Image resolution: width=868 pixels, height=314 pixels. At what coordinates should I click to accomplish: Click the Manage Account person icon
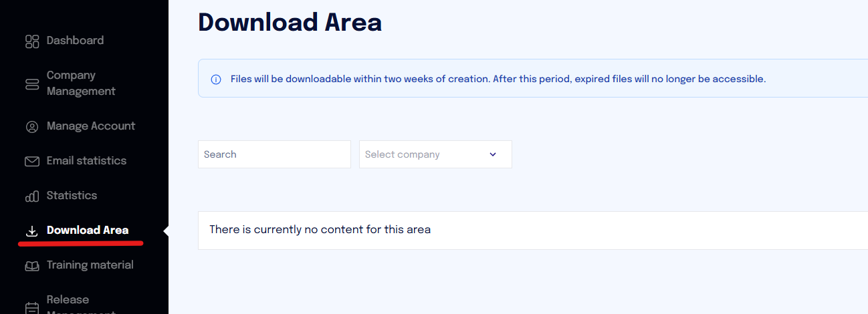tap(32, 127)
